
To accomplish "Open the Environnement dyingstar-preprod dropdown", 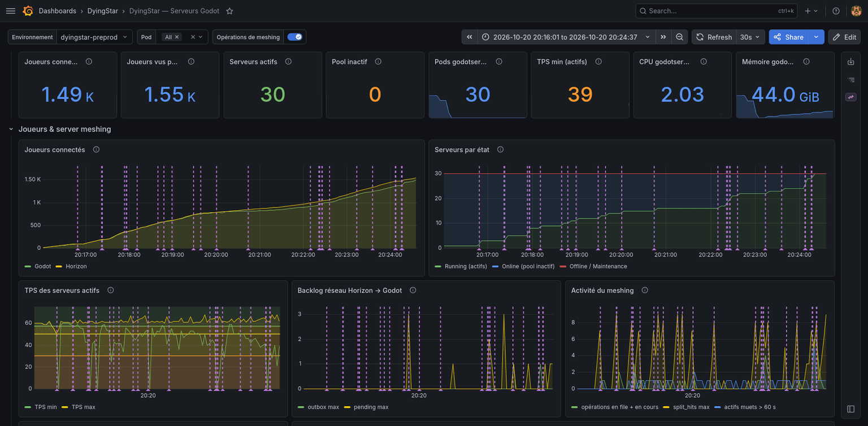I will coord(94,37).
